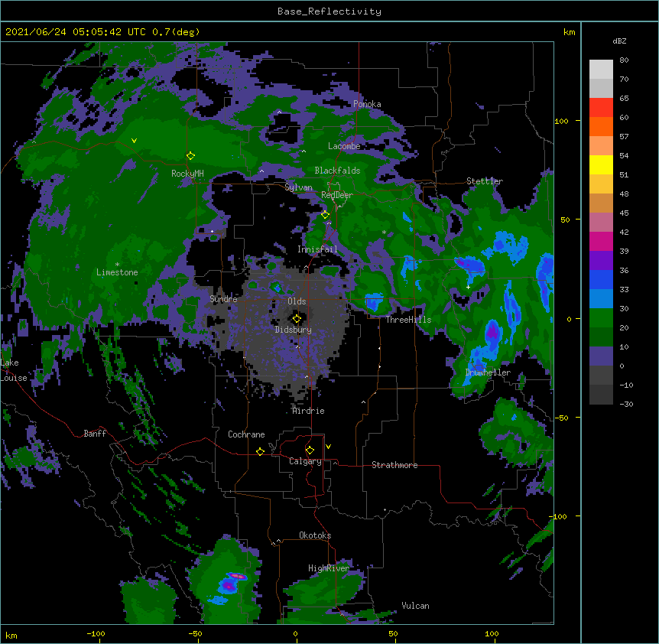Viewport: 659px width, 644px height.
Task: Select the white plus marker north of Drumheller
Action: 468,287
